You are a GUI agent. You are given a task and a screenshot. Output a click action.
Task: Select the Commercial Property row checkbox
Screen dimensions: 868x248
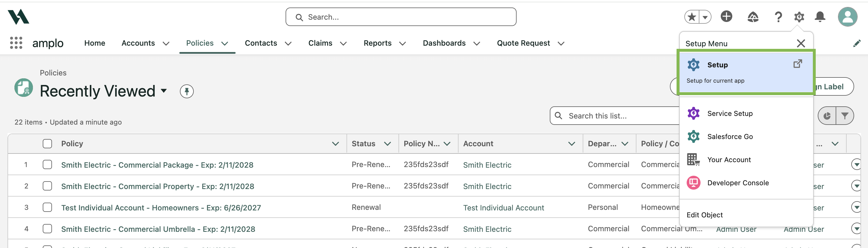48,186
